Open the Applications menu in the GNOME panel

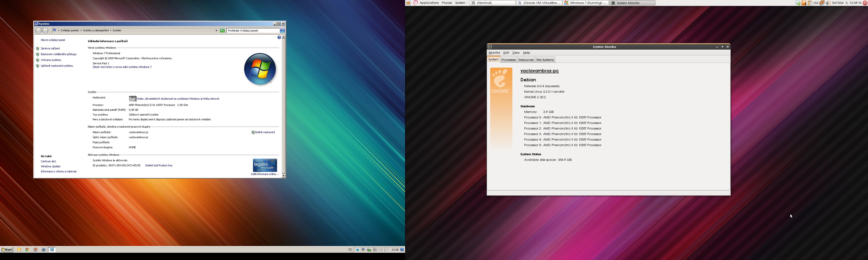pos(429,3)
